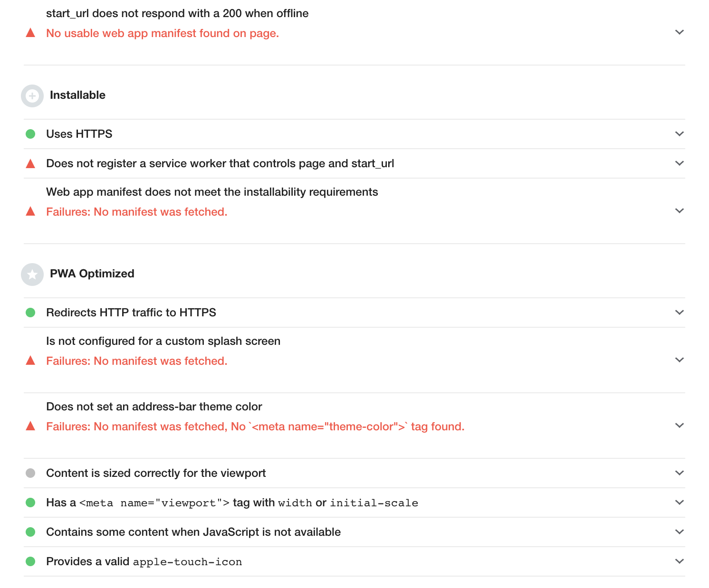
Task: Click the red triangle on the theme-color audit
Action: [x=30, y=426]
